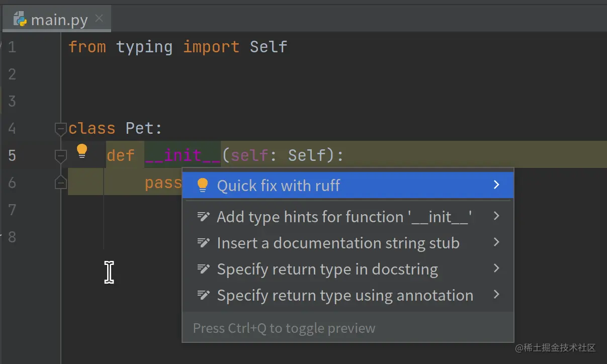607x364 pixels.
Task: Choose Quick fix with ruff
Action: tap(348, 185)
